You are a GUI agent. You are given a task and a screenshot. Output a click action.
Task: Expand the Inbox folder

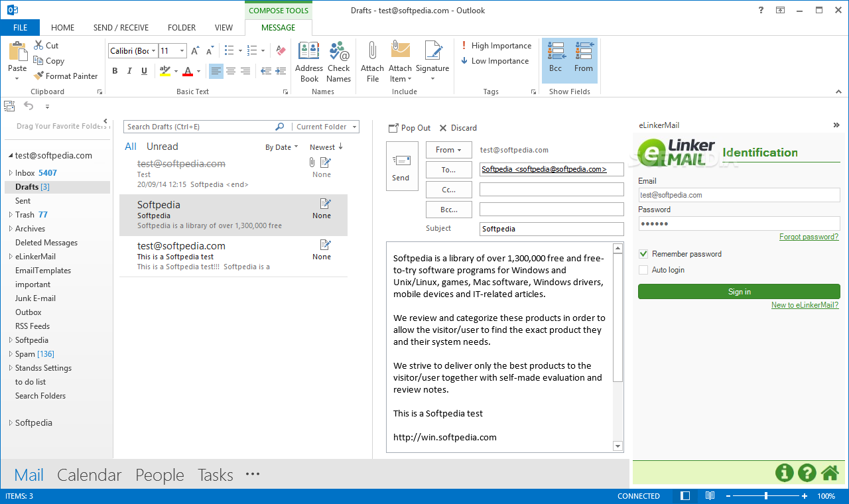tap(10, 173)
